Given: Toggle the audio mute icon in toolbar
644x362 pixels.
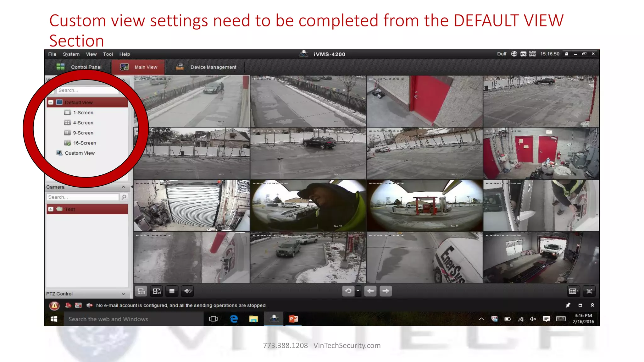Looking at the screenshot, I should [188, 291].
